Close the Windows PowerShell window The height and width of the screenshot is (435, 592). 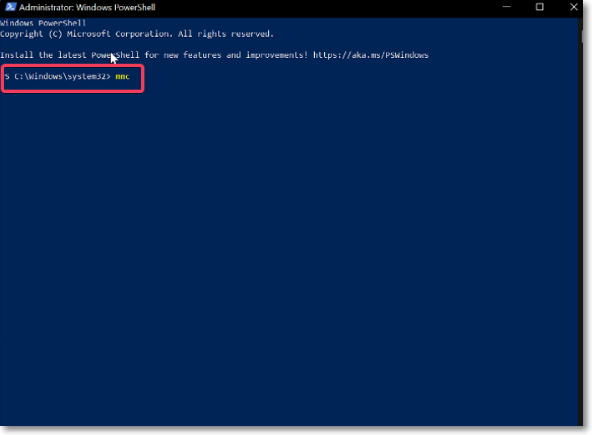[574, 7]
